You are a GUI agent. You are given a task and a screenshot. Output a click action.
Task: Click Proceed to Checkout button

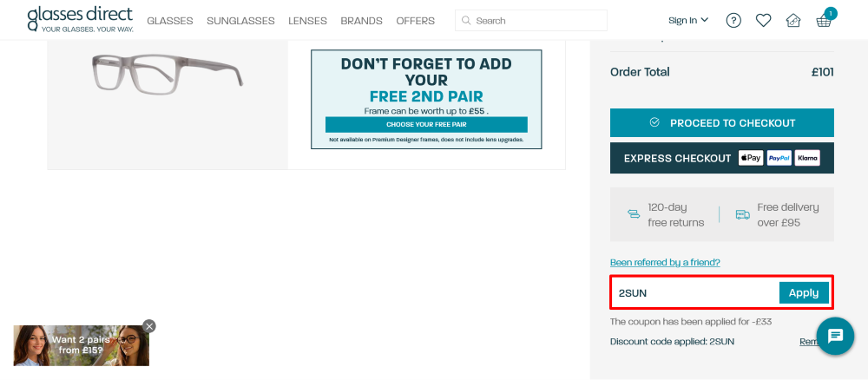722,123
